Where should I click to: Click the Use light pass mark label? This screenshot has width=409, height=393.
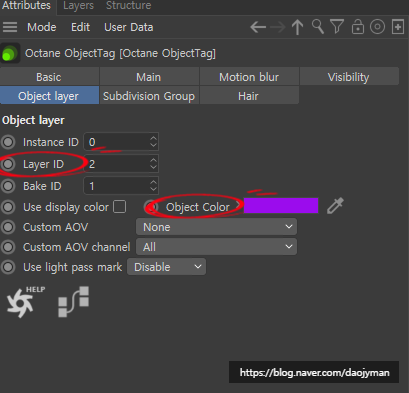[x=72, y=267]
